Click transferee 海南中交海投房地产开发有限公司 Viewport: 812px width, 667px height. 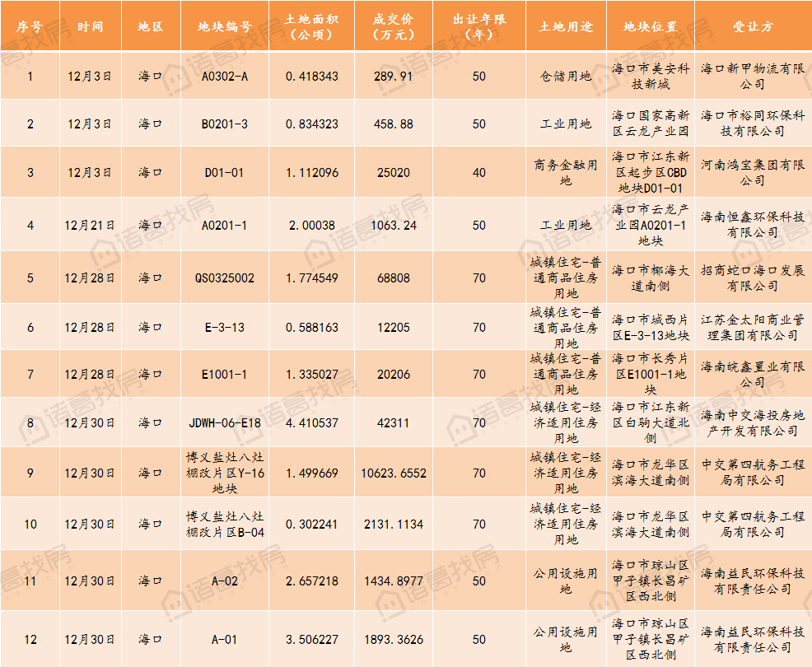753,423
